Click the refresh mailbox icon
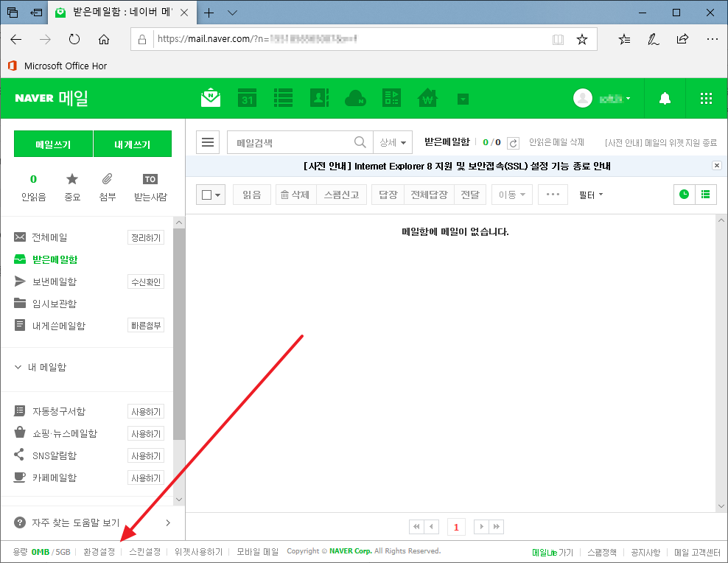Image resolution: width=728 pixels, height=563 pixels. [x=513, y=143]
